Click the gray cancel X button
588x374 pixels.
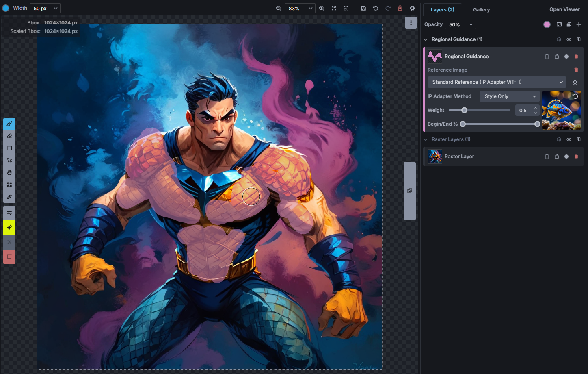[x=9, y=242]
